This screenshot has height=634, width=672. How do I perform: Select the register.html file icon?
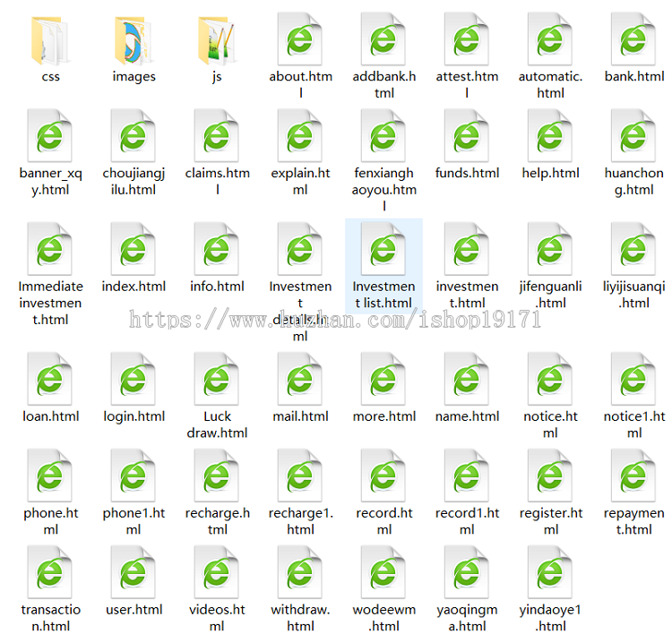550,475
